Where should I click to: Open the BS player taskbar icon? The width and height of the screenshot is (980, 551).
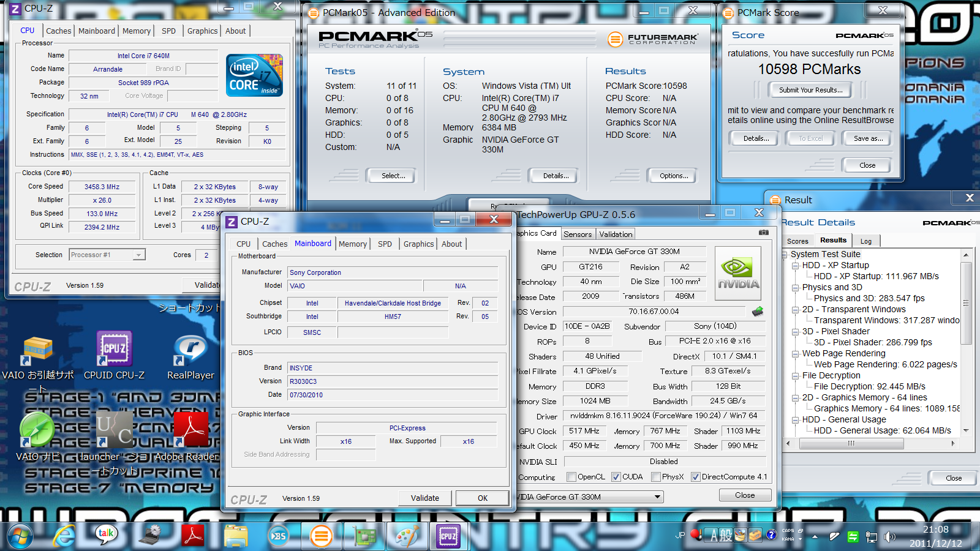[x=278, y=536]
